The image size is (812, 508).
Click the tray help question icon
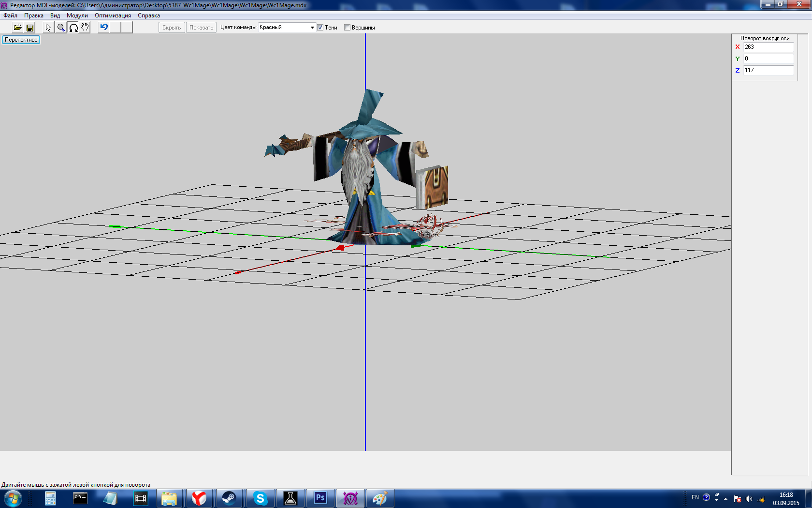(706, 497)
